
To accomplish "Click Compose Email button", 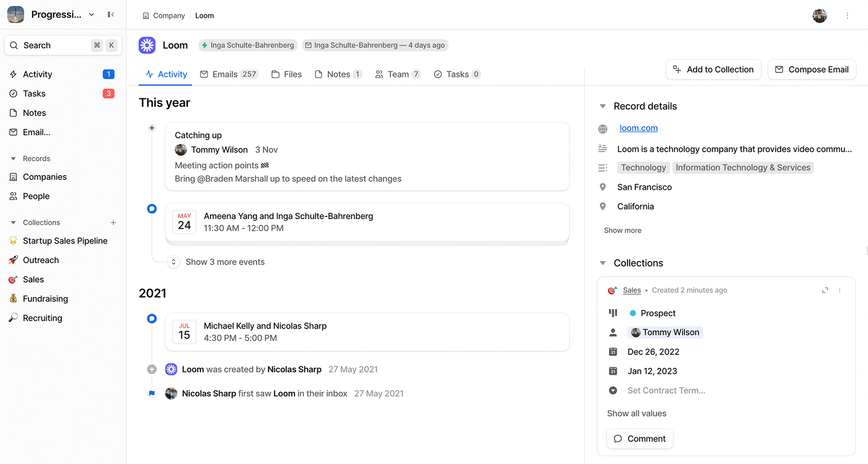I will coord(812,70).
